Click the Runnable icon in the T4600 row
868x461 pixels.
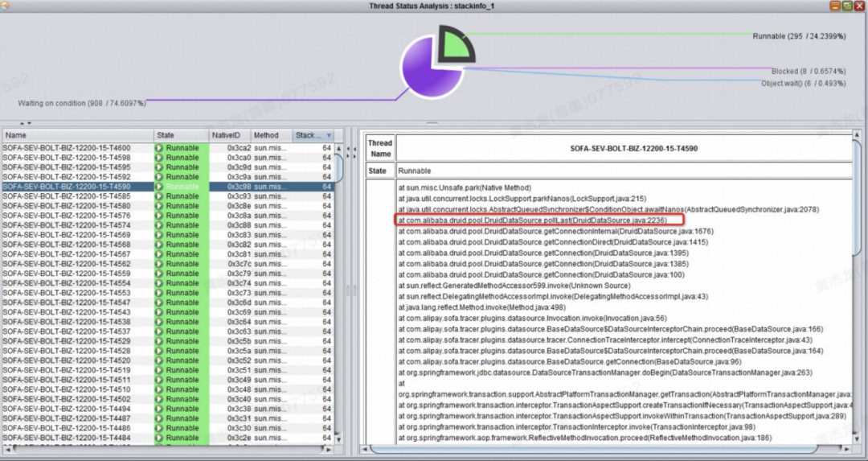tap(159, 148)
